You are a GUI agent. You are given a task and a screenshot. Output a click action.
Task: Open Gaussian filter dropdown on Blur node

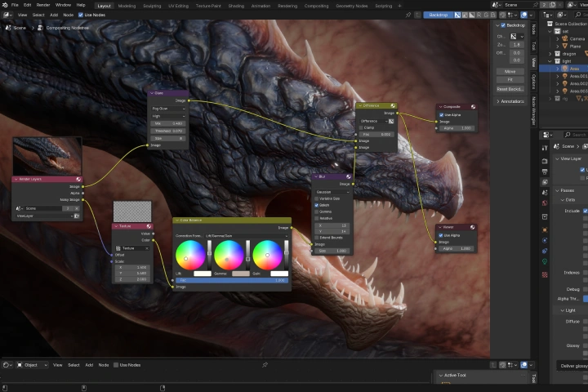332,192
